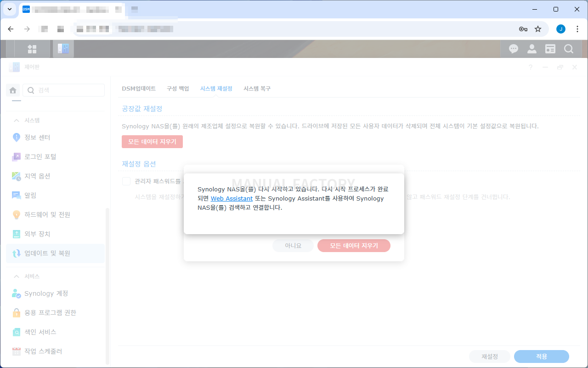
Task: Select the Control Panel taskbar icon
Action: pyautogui.click(x=63, y=49)
